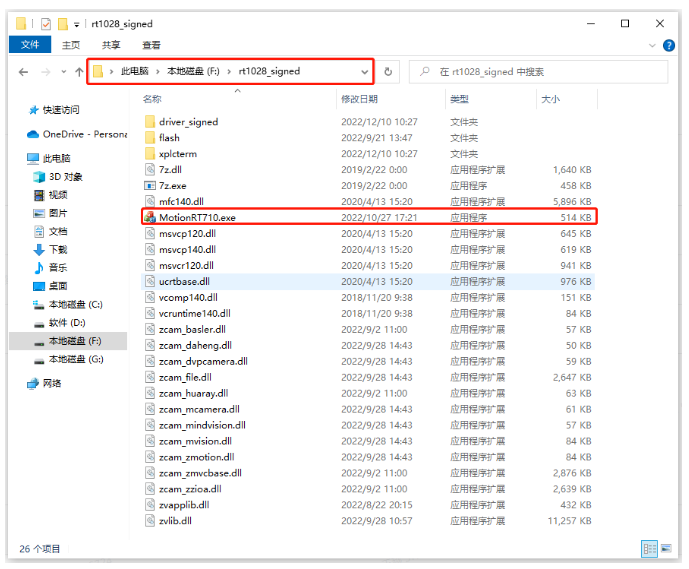Select the zcam_daheng.dll file icon
Viewport: 689px width, 569px height.
(150, 345)
